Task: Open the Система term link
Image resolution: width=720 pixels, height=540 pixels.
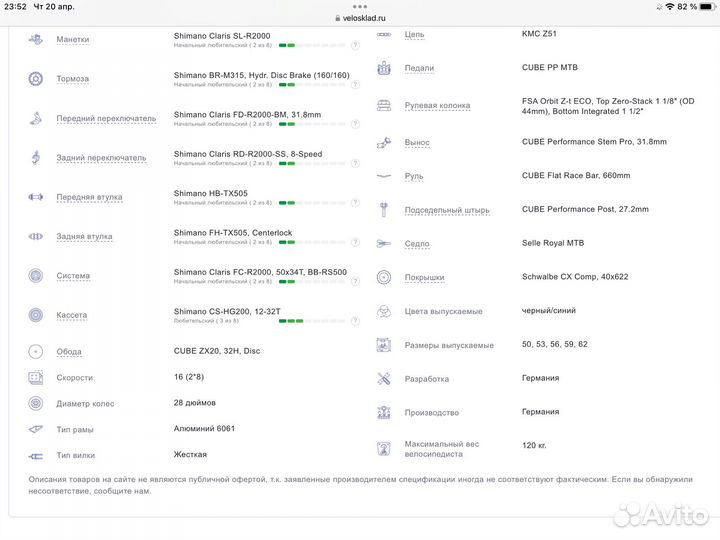Action: pyautogui.click(x=73, y=276)
